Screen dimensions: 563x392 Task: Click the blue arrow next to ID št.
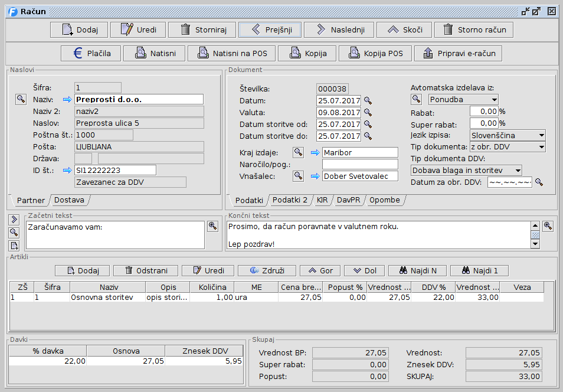67,170
